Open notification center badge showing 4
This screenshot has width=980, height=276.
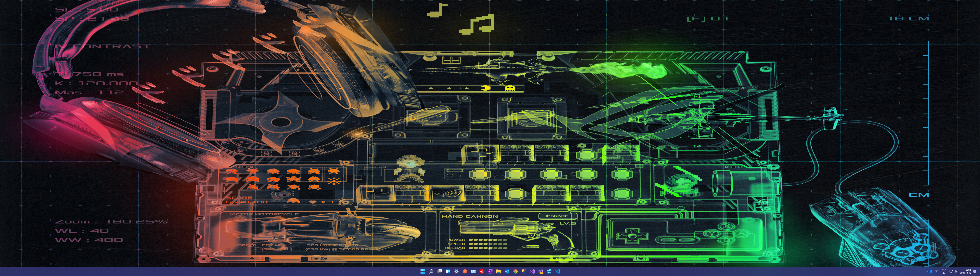pos(975,271)
